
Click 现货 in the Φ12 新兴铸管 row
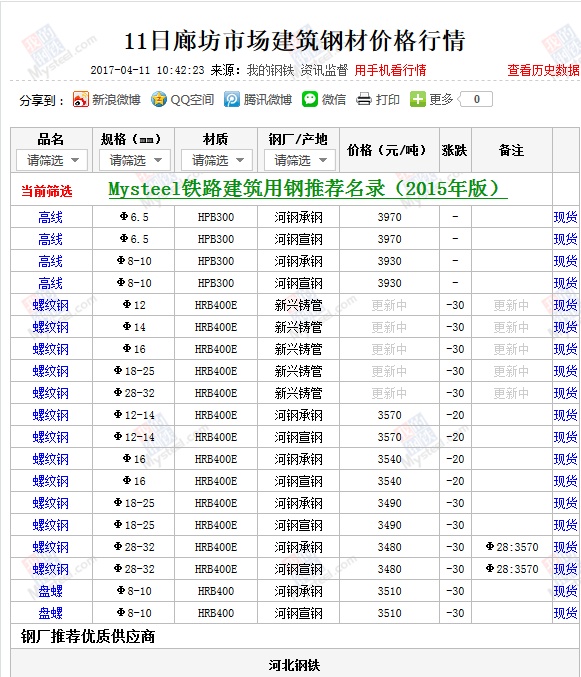[x=565, y=305]
